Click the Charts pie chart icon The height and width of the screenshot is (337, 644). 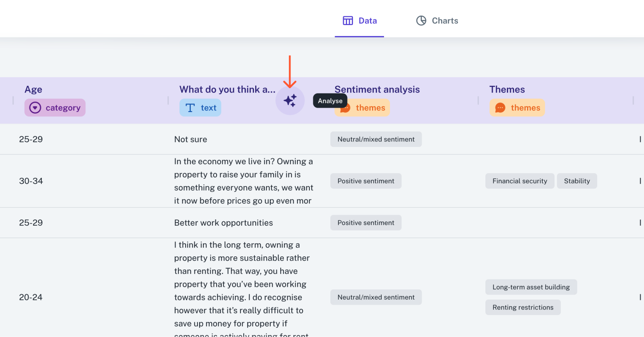point(421,21)
